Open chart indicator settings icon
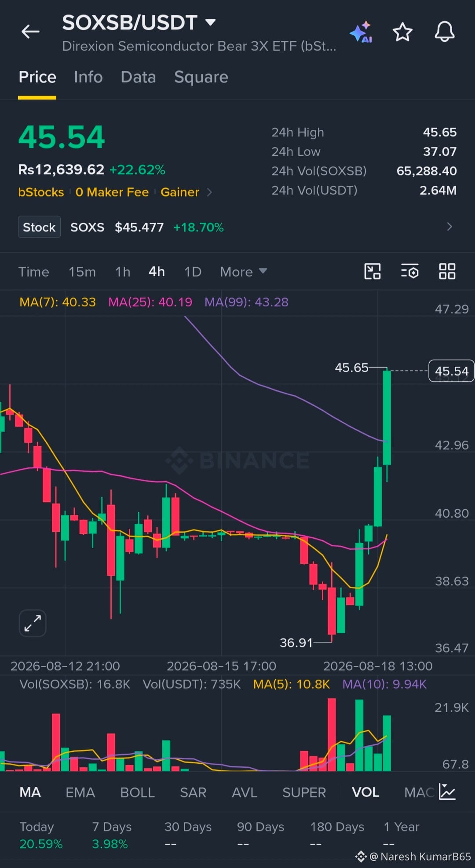The width and height of the screenshot is (475, 868). pos(410,271)
